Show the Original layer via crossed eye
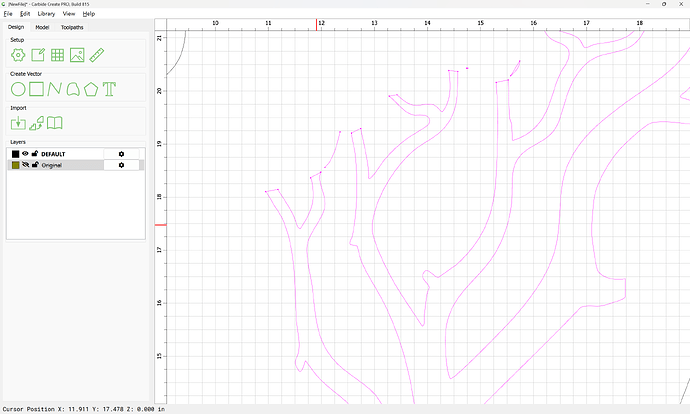This screenshot has width=690, height=414. (x=26, y=165)
